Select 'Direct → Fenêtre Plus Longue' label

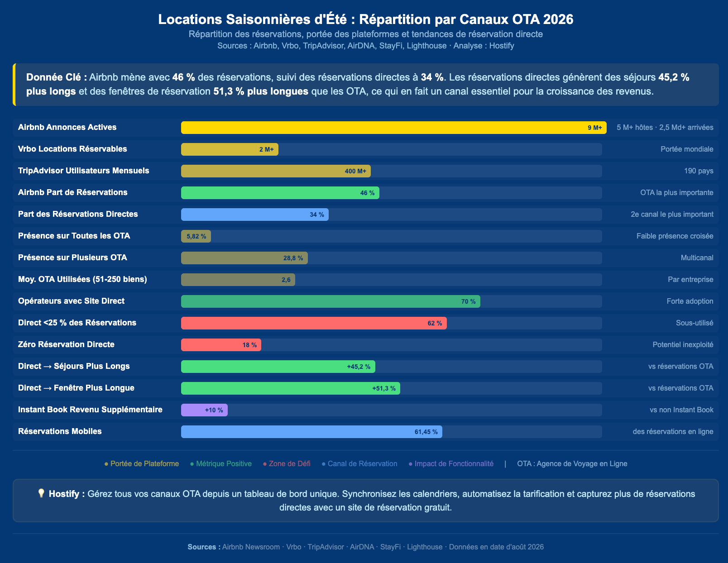coord(76,388)
